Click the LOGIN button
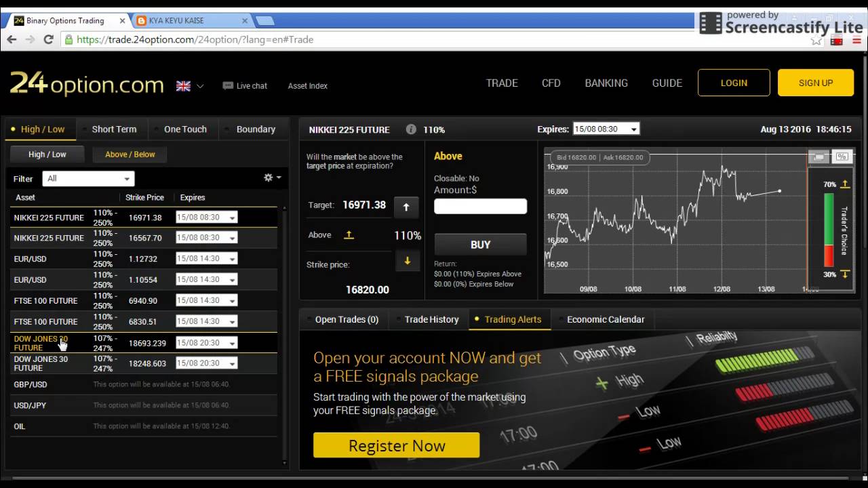The height and width of the screenshot is (488, 868). pos(734,83)
